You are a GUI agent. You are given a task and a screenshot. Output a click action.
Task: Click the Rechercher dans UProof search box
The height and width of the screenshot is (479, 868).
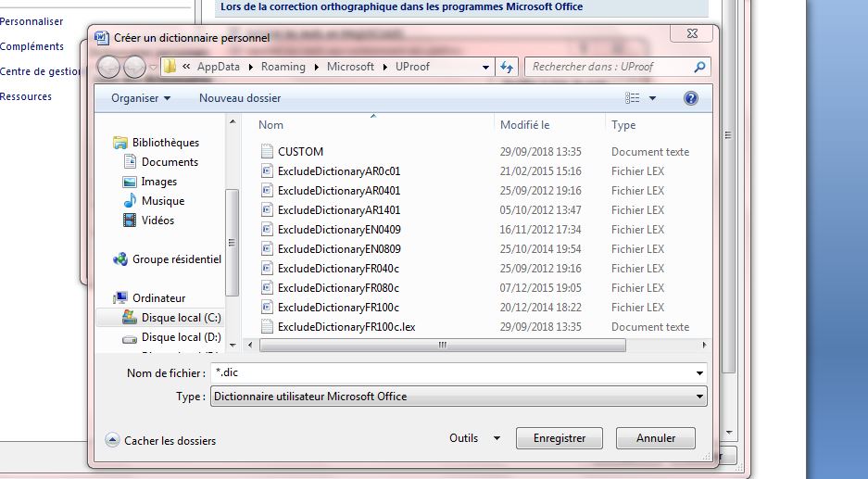tap(609, 67)
